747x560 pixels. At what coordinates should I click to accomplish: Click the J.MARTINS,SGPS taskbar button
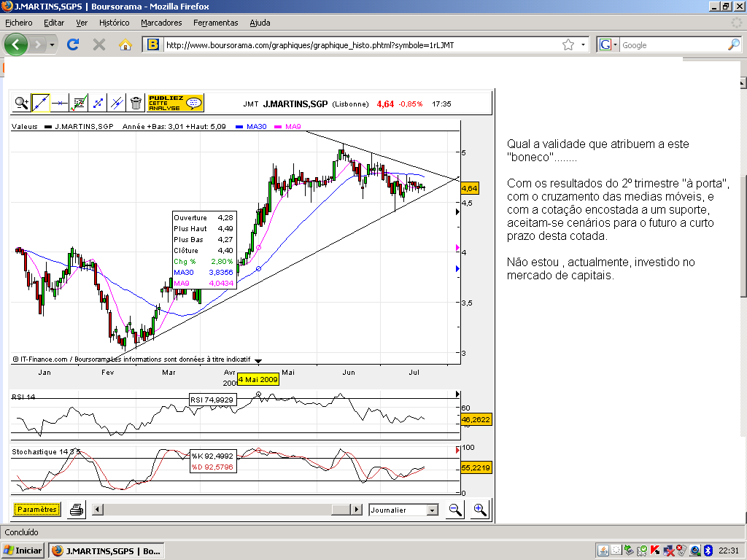(x=107, y=551)
